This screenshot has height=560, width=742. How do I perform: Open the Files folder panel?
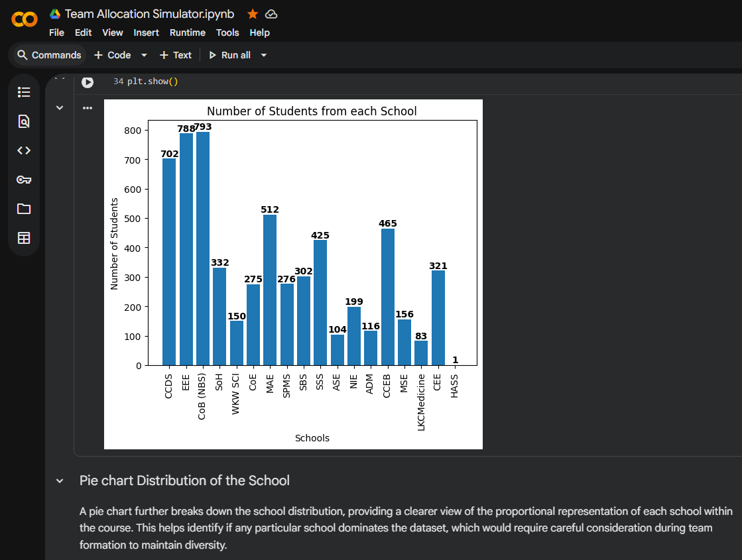click(x=24, y=209)
